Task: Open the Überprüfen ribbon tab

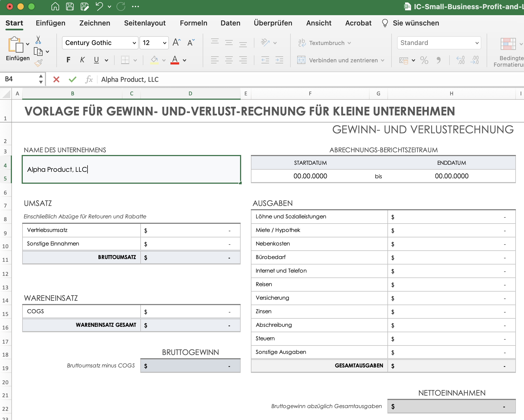Action: (x=273, y=23)
